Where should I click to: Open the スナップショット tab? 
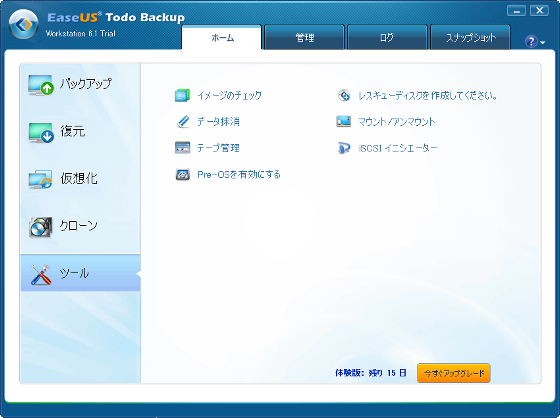[x=470, y=37]
